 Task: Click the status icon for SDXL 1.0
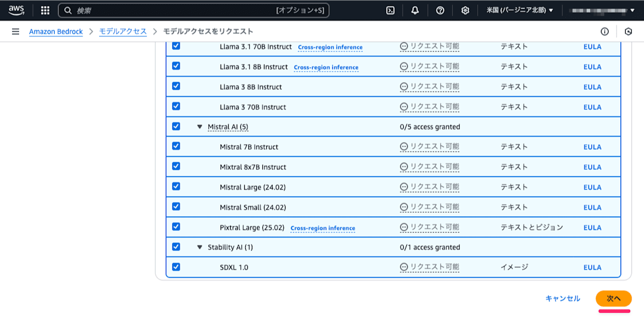404,267
